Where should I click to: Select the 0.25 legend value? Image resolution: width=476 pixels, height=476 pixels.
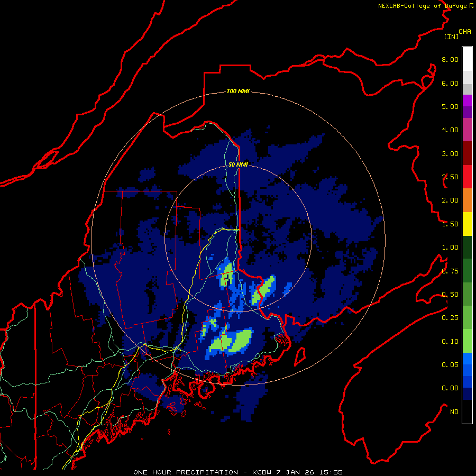450,318
